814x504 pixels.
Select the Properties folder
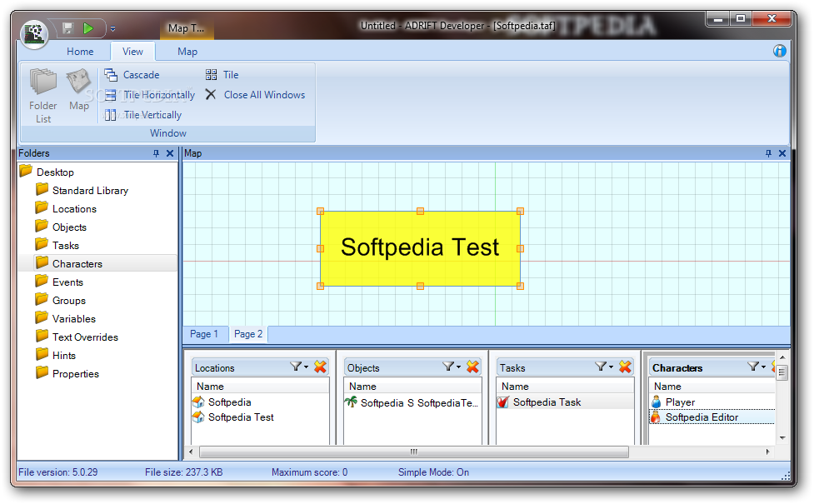(75, 374)
